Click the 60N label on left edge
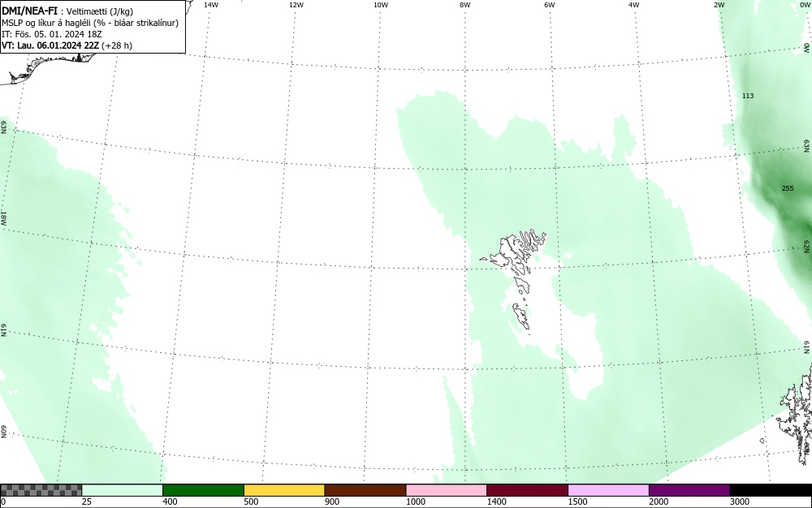 click(3, 432)
